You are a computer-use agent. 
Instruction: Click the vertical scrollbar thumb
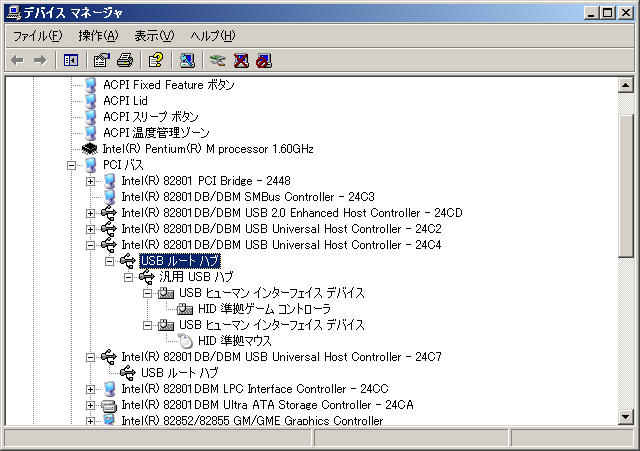pos(625,186)
